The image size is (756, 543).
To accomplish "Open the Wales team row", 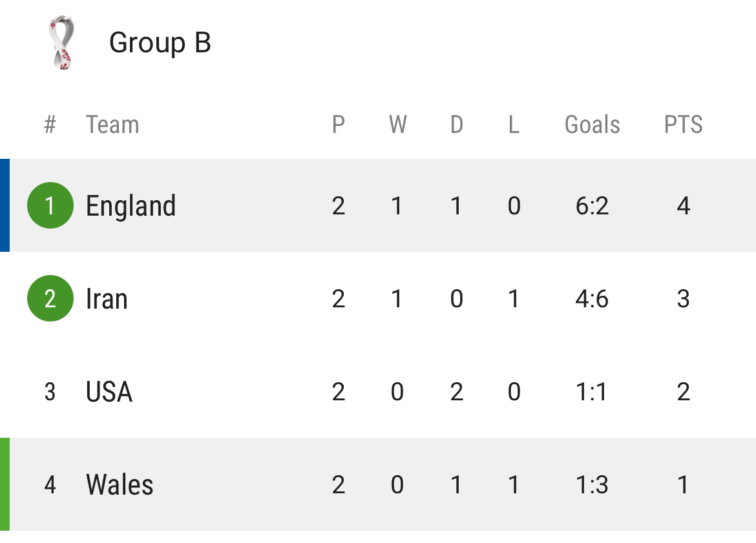I will [x=378, y=484].
